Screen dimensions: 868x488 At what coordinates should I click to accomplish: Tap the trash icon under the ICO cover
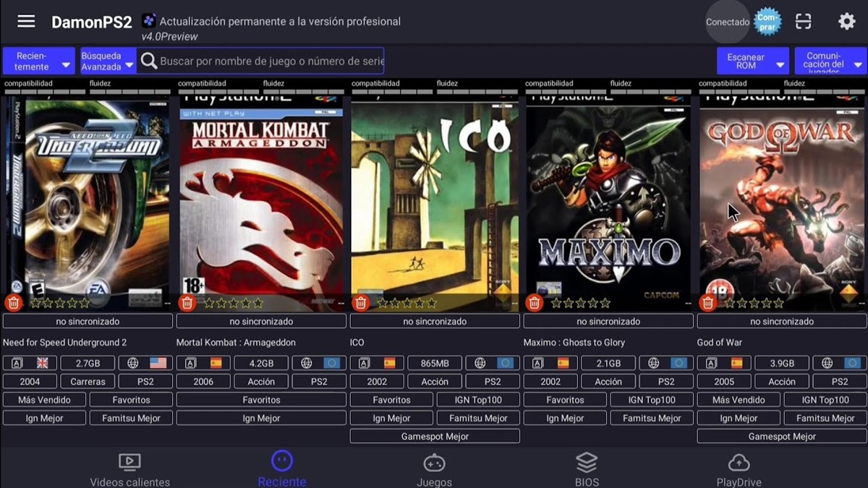pyautogui.click(x=360, y=303)
